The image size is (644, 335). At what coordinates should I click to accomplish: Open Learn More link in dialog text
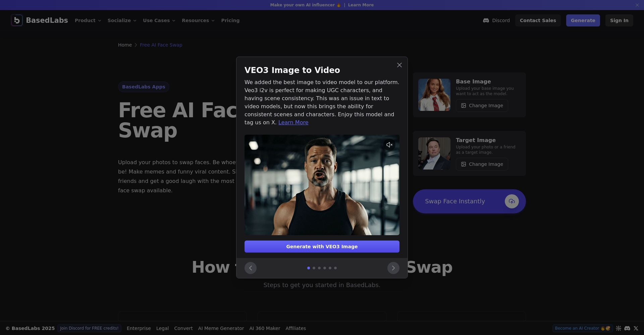click(x=293, y=123)
